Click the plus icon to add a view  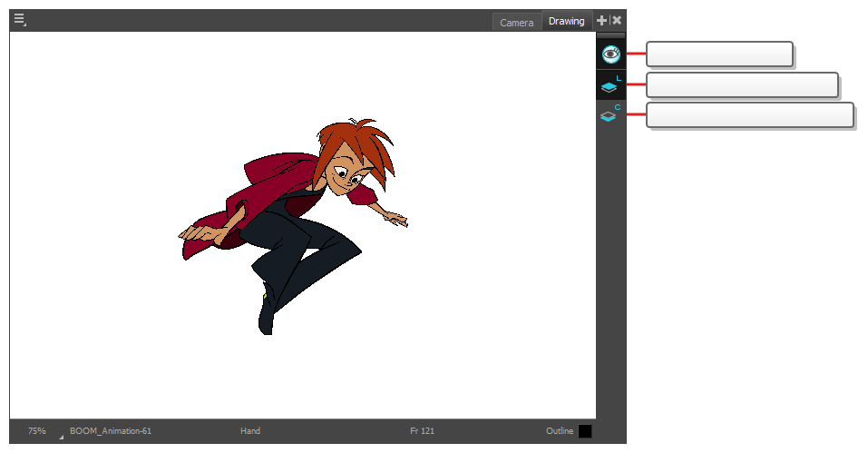point(602,20)
